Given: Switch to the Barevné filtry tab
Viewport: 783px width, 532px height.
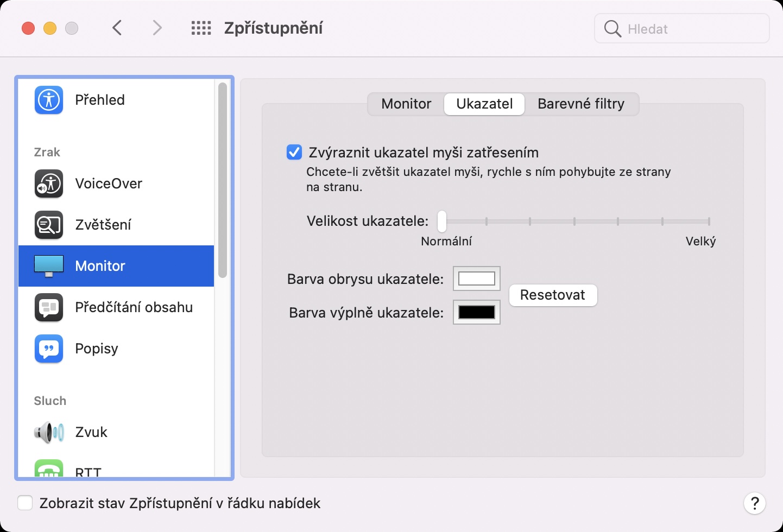Looking at the screenshot, I should tap(581, 104).
